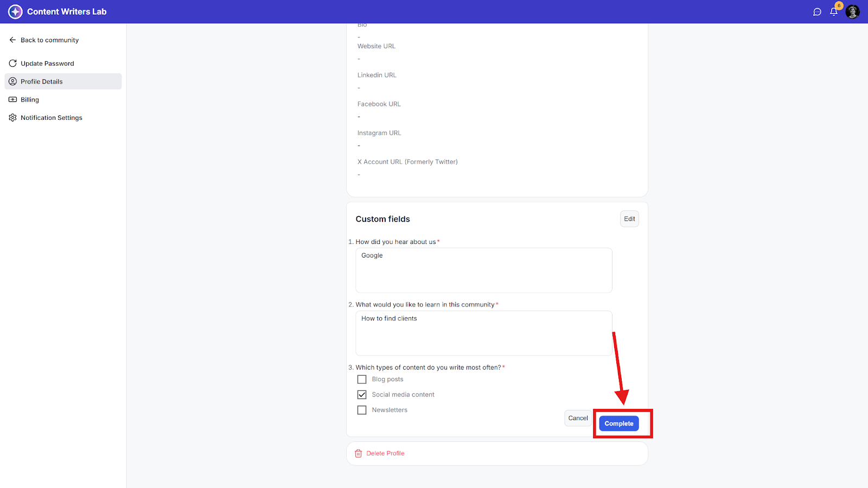Click the blue Complete button
The width and height of the screenshot is (868, 488).
[618, 423]
